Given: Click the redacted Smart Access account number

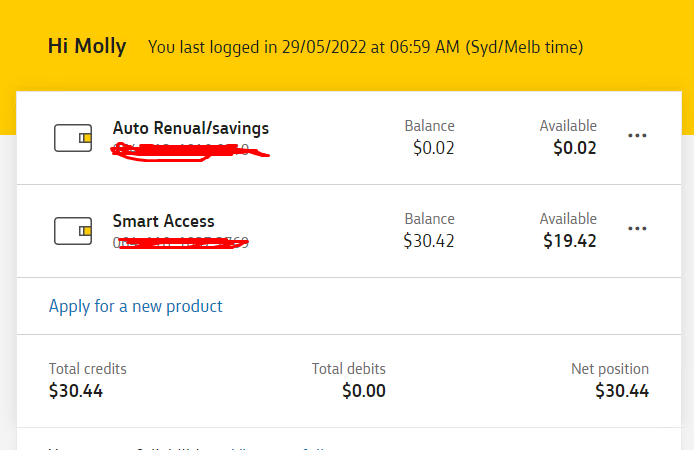Looking at the screenshot, I should (x=181, y=242).
